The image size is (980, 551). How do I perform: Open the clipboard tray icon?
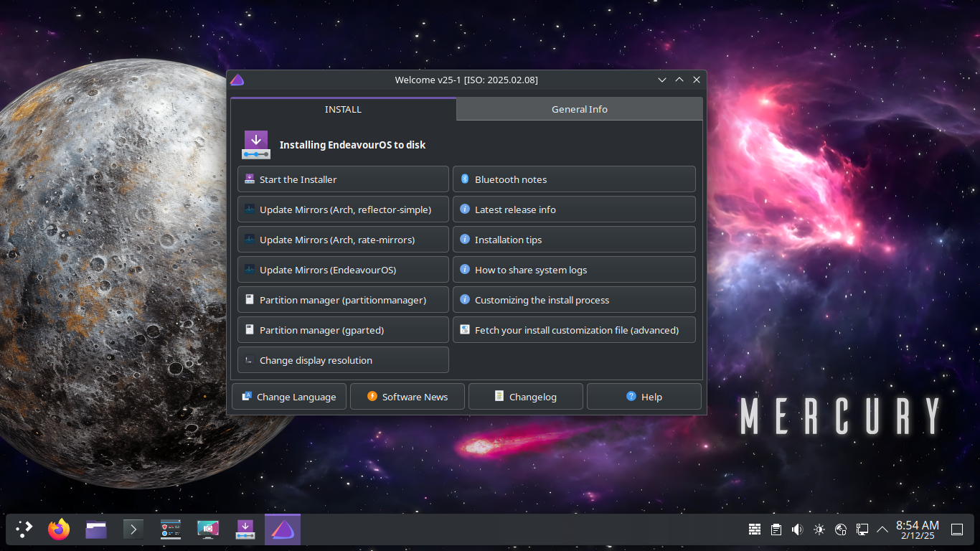[x=776, y=529]
